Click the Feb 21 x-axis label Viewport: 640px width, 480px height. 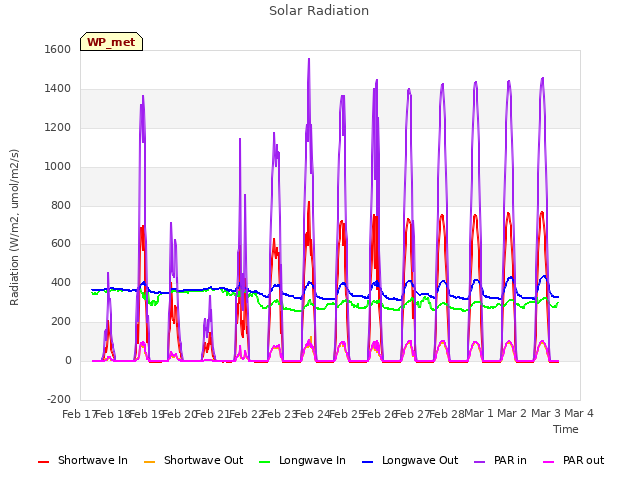(212, 414)
